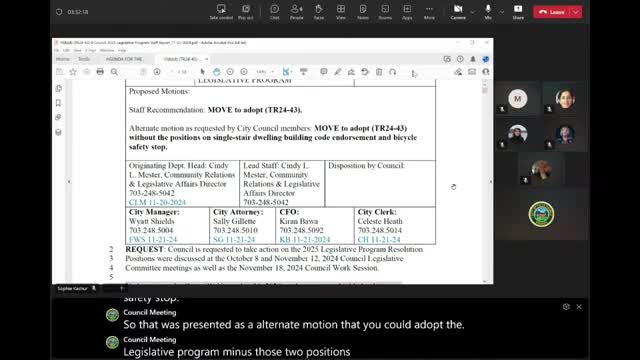The image size is (640, 360).
Task: Open breakout Rooms
Action: (x=385, y=12)
